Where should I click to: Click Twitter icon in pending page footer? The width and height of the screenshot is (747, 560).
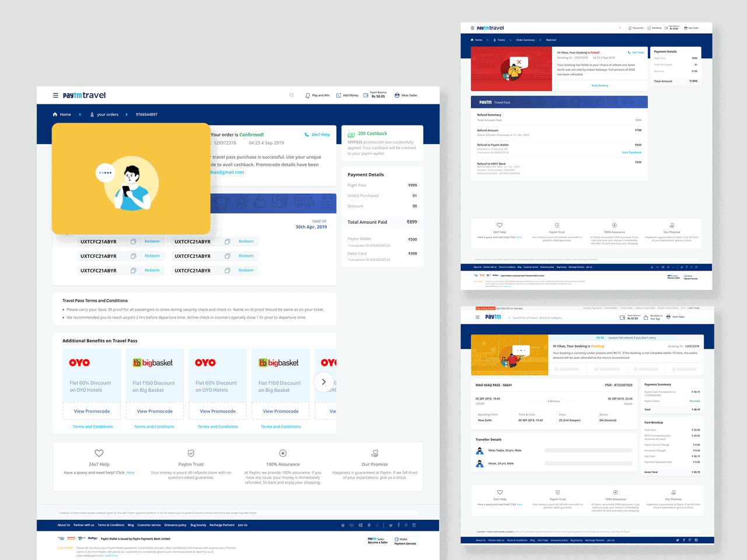[678, 540]
